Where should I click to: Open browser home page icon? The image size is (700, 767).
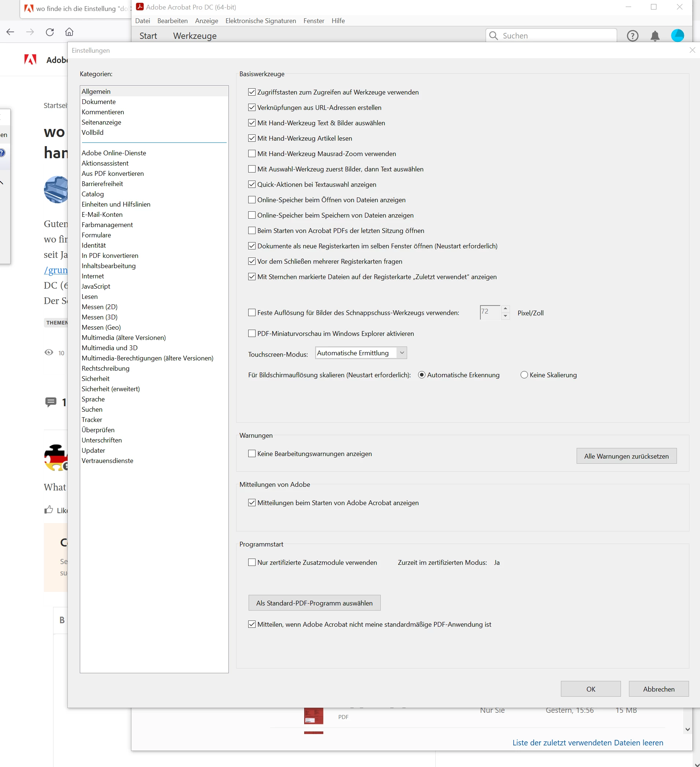(x=69, y=32)
